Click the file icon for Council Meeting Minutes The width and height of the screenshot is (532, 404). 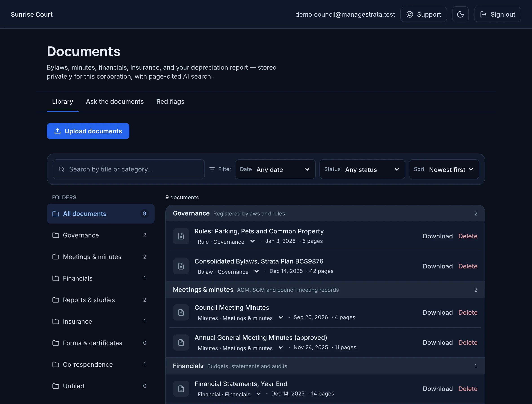pyautogui.click(x=181, y=312)
